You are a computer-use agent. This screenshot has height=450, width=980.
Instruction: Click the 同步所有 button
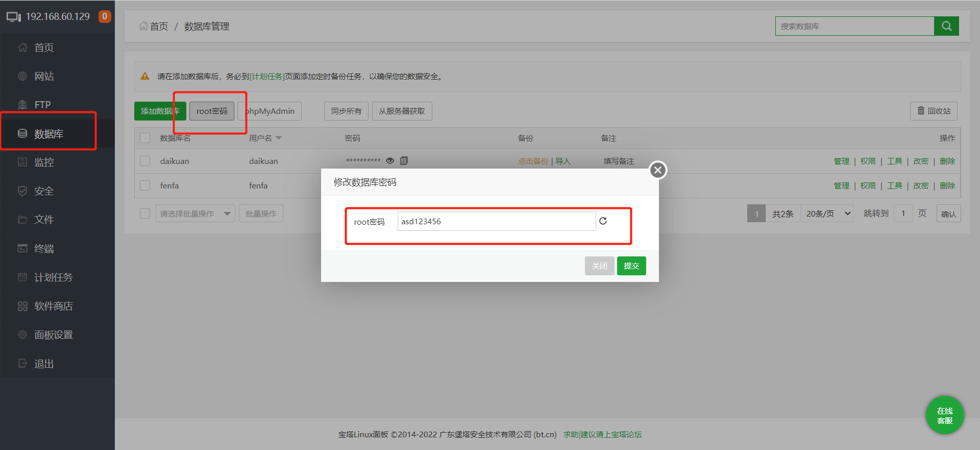(x=346, y=111)
